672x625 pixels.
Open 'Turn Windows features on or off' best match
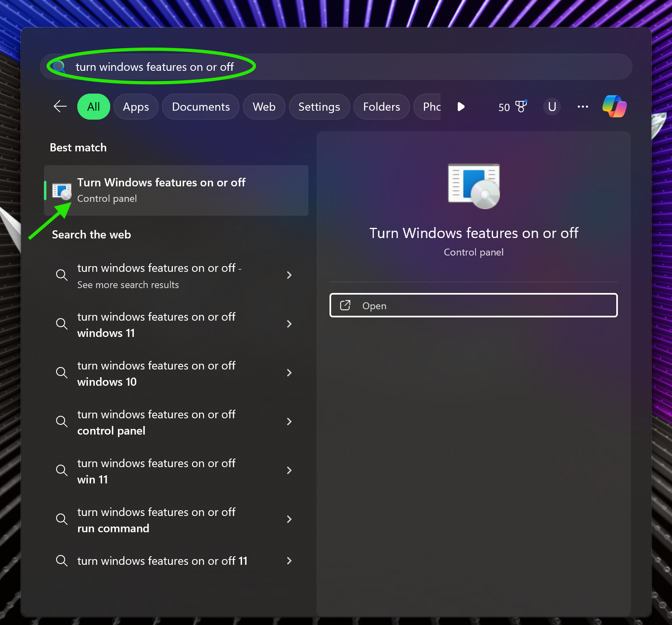pyautogui.click(x=176, y=190)
